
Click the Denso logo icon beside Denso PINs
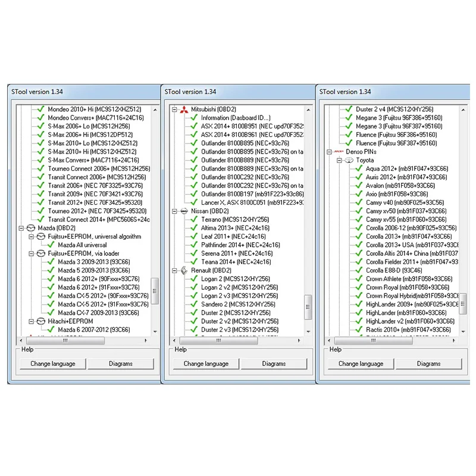[x=339, y=152]
